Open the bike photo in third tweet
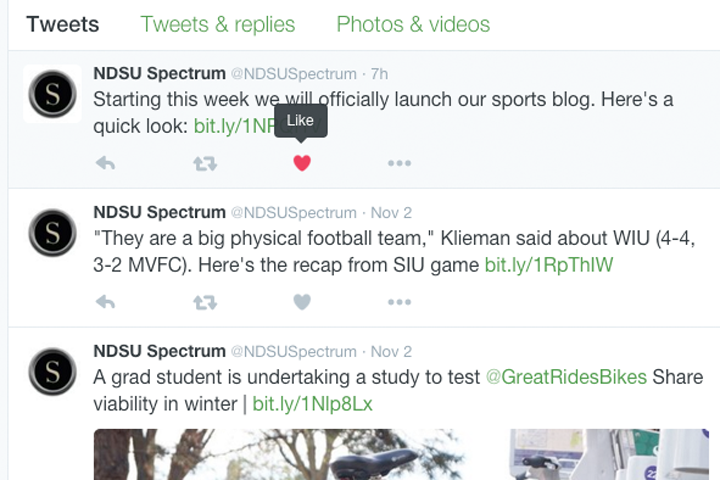 click(280, 455)
